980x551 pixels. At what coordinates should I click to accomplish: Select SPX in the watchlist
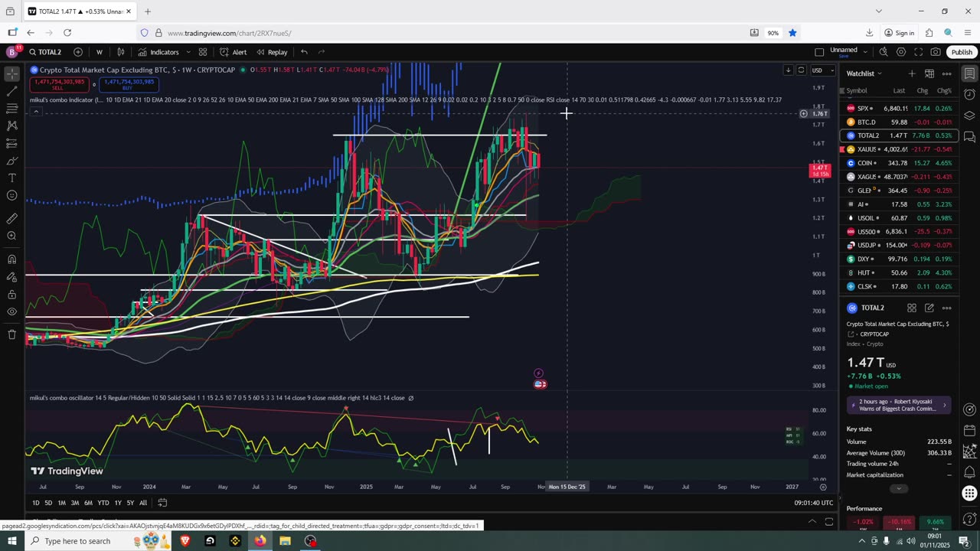[x=899, y=109]
